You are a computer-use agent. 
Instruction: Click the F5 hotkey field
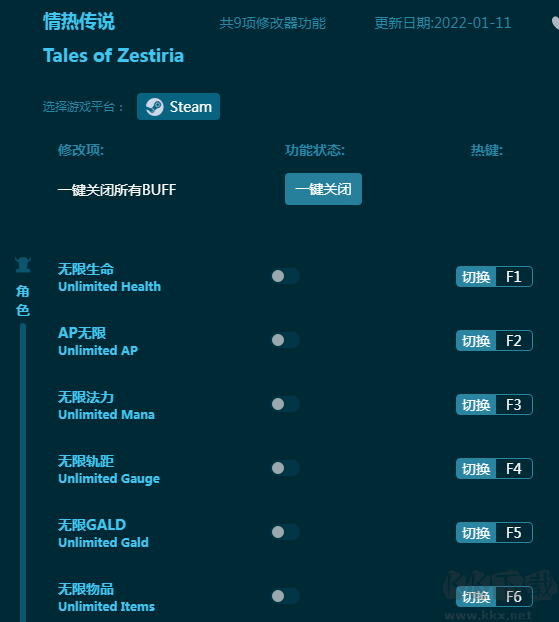point(514,532)
